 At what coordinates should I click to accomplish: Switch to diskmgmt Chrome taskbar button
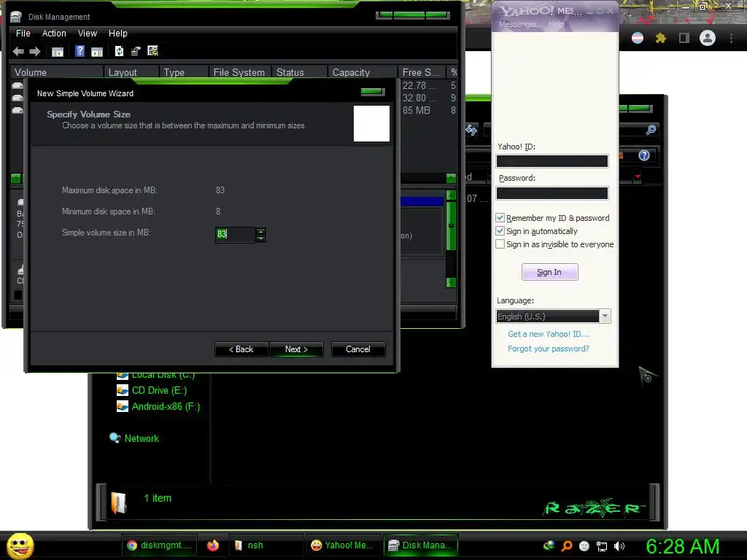159,545
